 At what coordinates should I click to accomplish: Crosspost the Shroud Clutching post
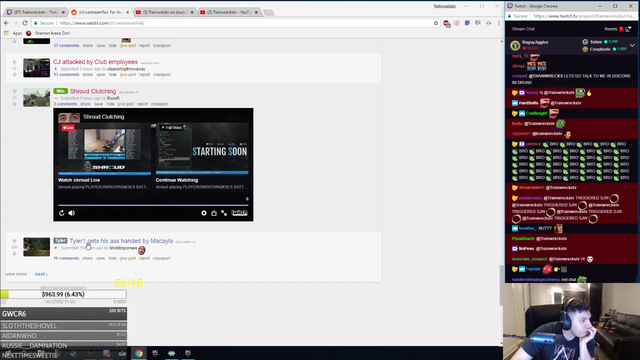160,104
